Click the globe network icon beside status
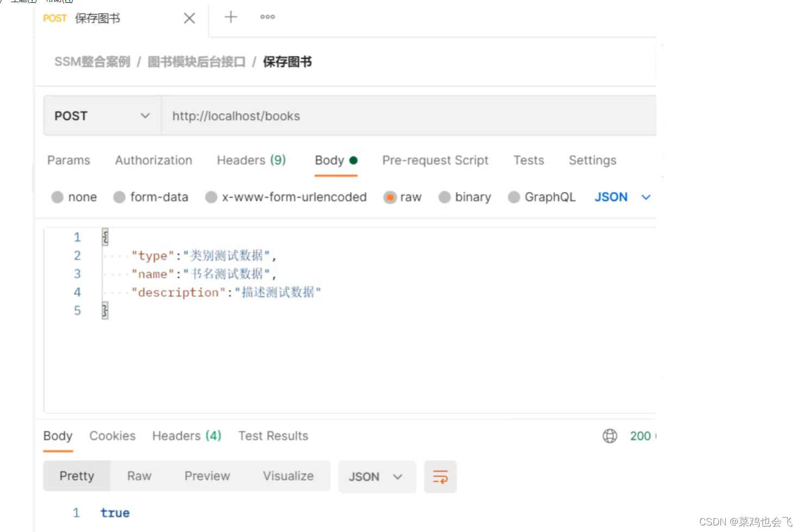Screen dimensions: 801x532 pos(610,436)
